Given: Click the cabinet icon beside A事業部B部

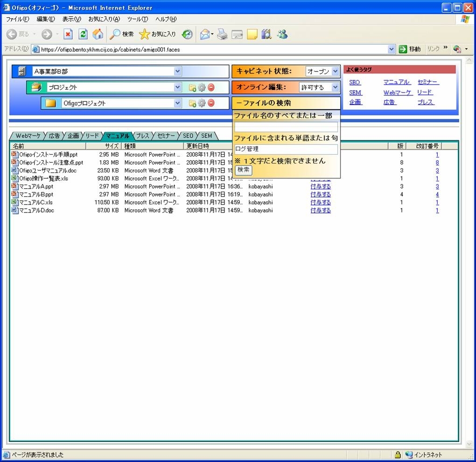Looking at the screenshot, I should 21,71.
